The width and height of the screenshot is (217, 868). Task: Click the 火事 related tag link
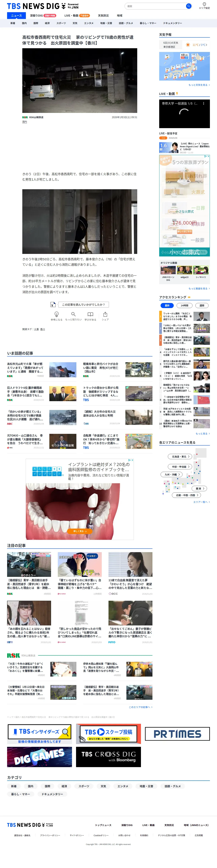[x=36, y=329]
